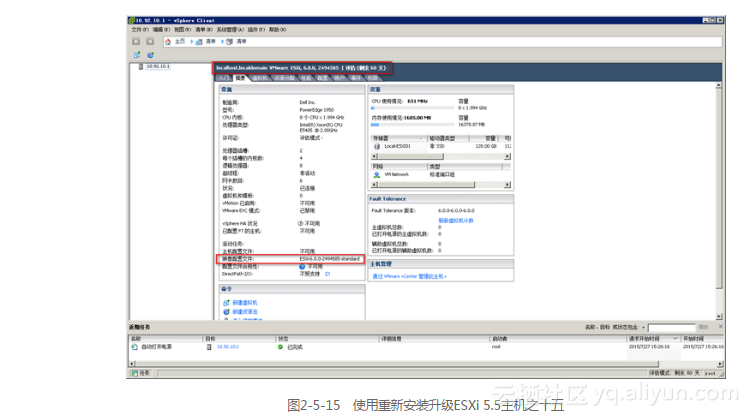Screen dimensions: 750x416
Task: Open the 清单(N) menu
Action: pos(204,30)
